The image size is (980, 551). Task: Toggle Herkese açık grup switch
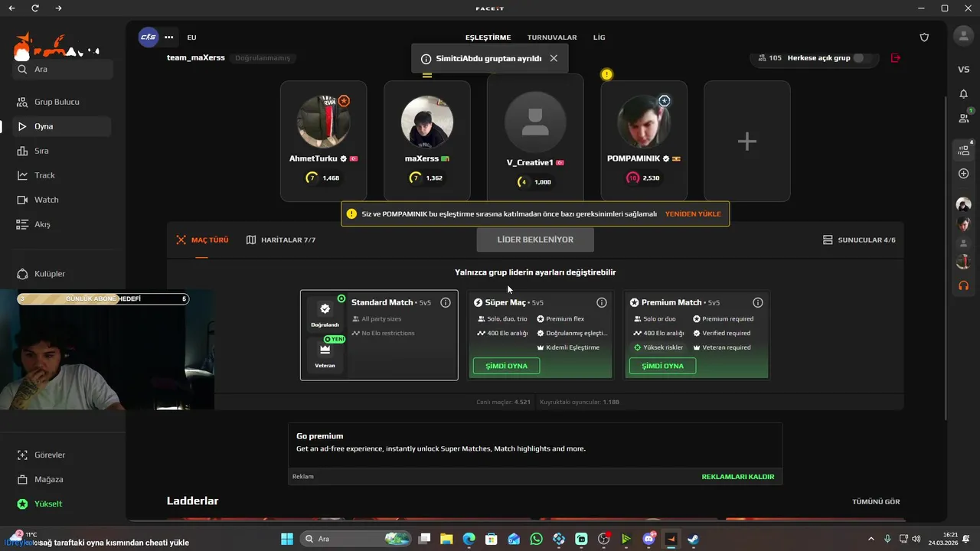point(862,58)
